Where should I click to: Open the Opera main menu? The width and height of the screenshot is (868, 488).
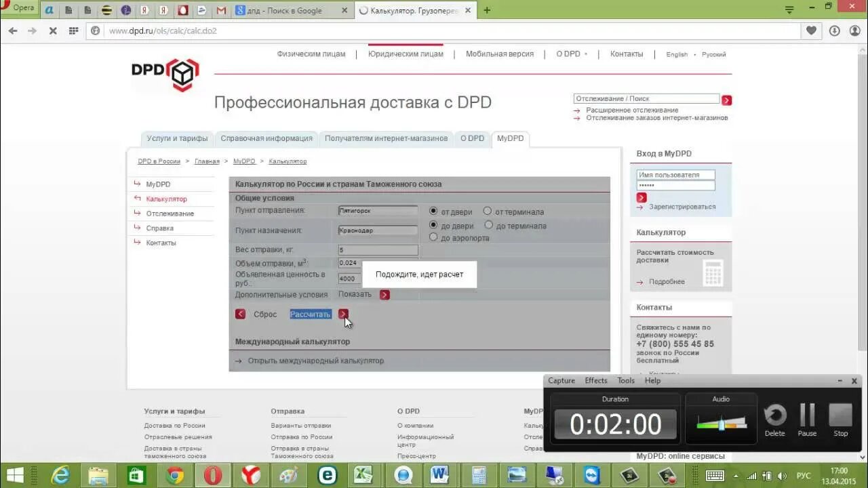[18, 7]
